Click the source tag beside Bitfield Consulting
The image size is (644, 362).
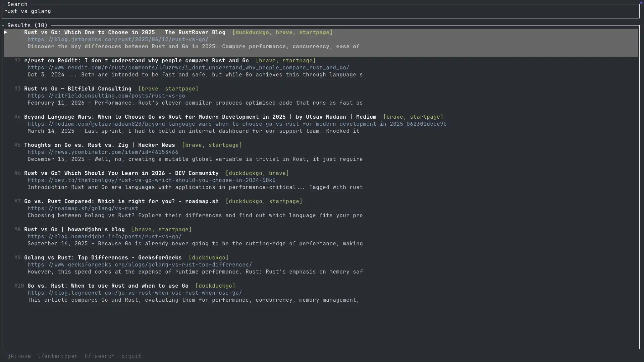pyautogui.click(x=168, y=89)
